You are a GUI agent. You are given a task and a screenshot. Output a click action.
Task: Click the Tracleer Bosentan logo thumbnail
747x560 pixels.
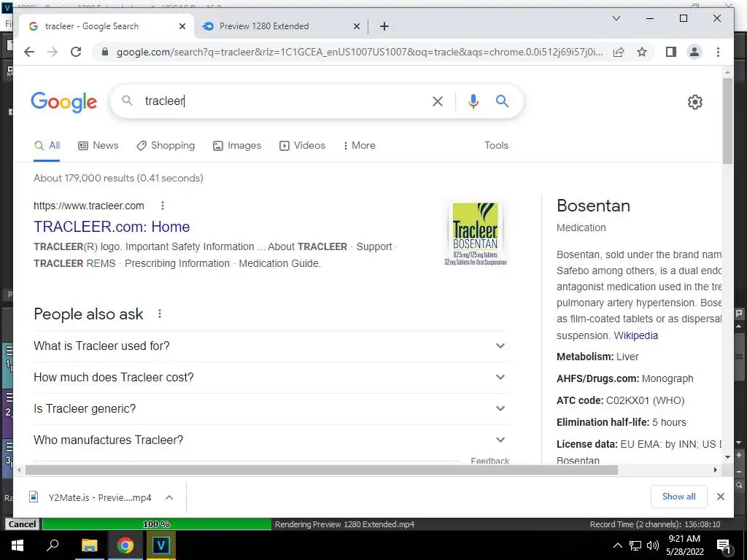point(475,233)
